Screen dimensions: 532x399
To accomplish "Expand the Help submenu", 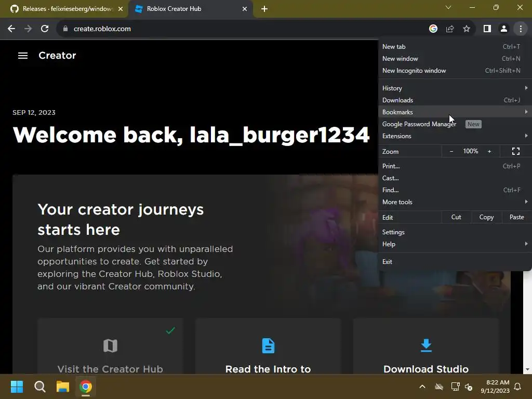I will [x=454, y=244].
